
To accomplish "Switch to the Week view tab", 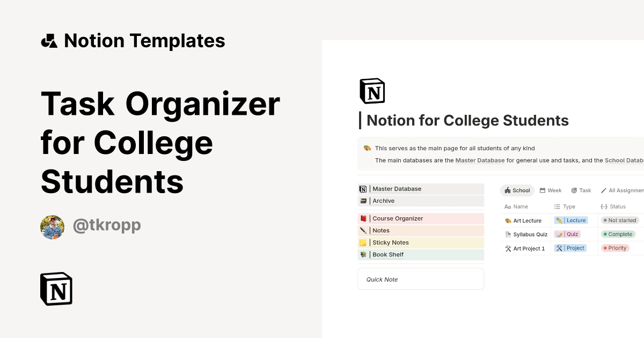I will pos(551,190).
